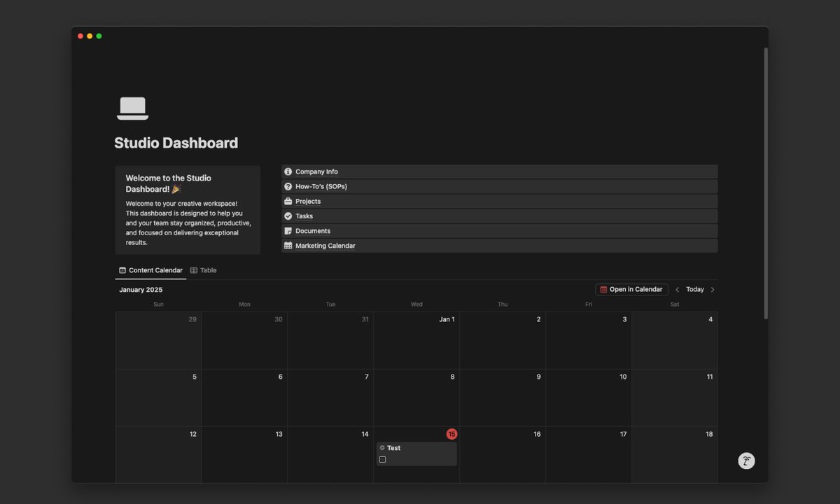The height and width of the screenshot is (504, 840).
Task: Click the round help button at bottom right
Action: pyautogui.click(x=746, y=461)
